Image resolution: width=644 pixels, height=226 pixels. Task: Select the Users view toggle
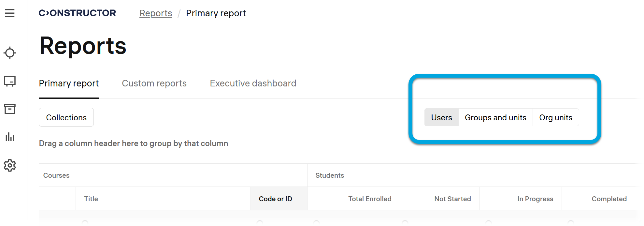pyautogui.click(x=441, y=117)
